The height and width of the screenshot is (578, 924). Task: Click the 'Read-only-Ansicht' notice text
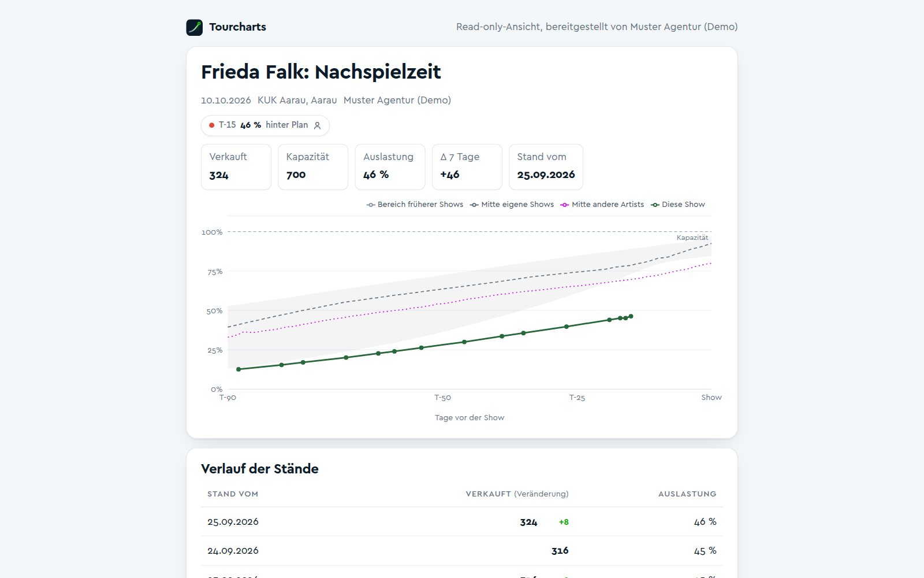point(597,27)
